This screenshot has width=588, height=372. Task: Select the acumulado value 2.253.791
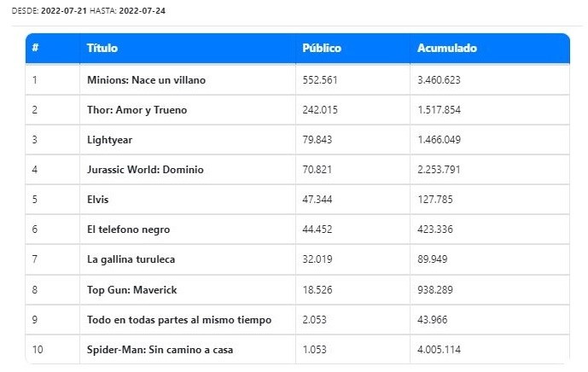[439, 170]
